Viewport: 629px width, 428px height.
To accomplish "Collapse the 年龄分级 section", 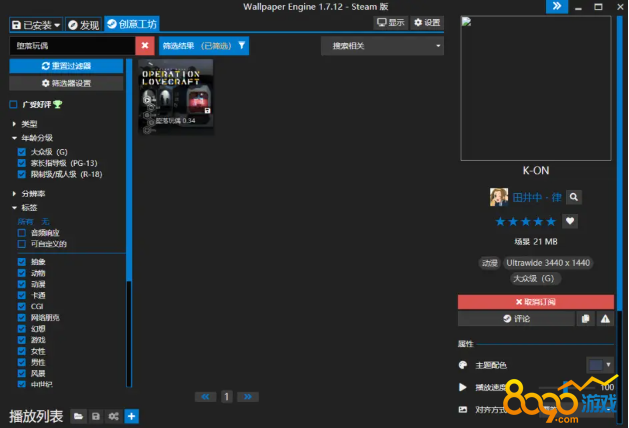I will (x=14, y=137).
